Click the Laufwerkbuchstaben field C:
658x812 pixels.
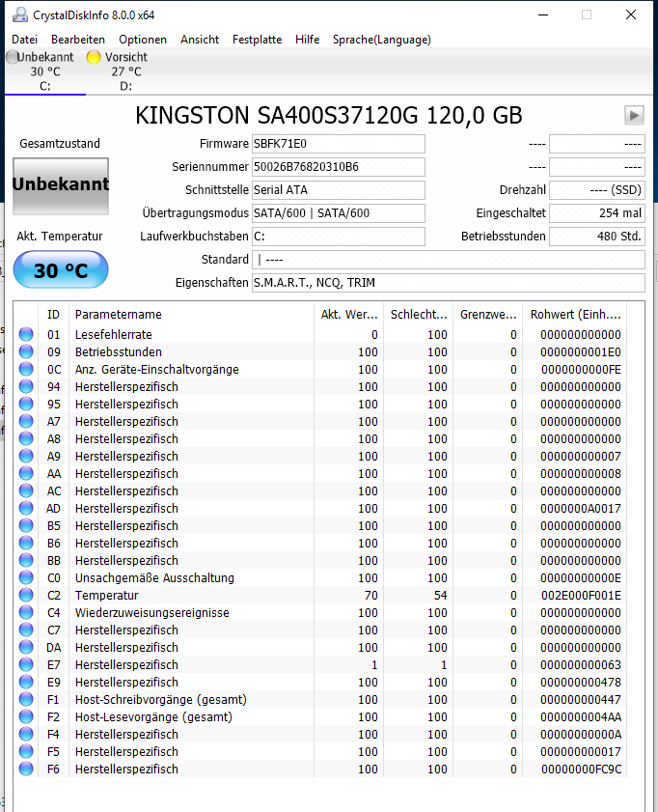339,237
